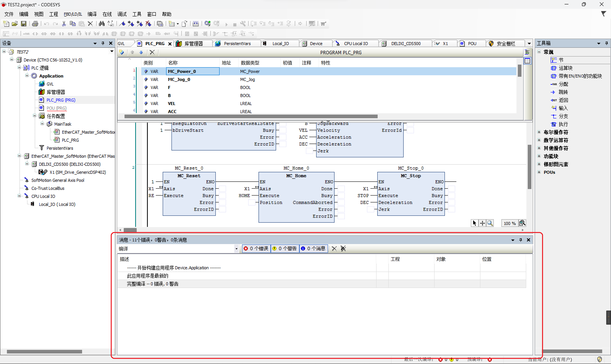The image size is (611, 364).
Task: Print using the printer toolbar icon
Action: point(35,24)
